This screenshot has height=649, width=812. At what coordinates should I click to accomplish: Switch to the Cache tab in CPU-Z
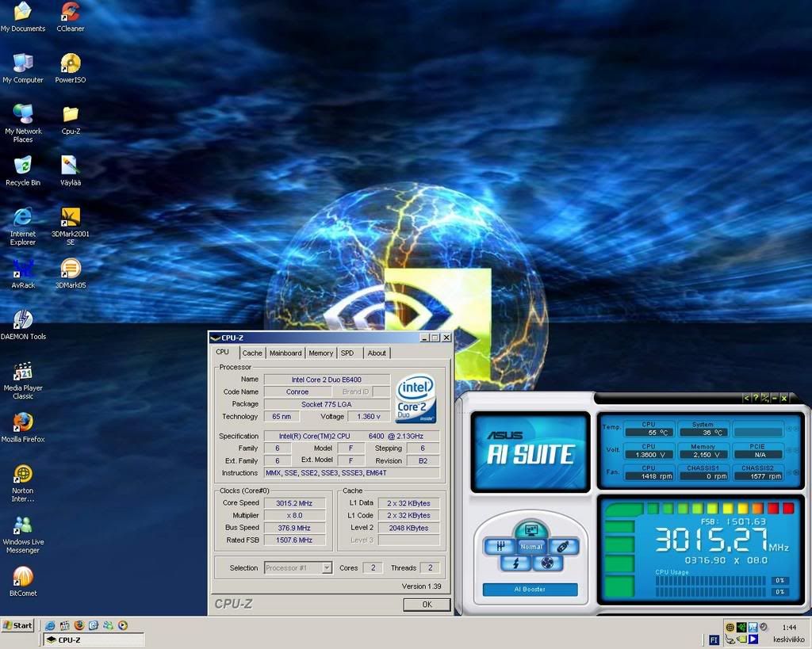[x=252, y=353]
